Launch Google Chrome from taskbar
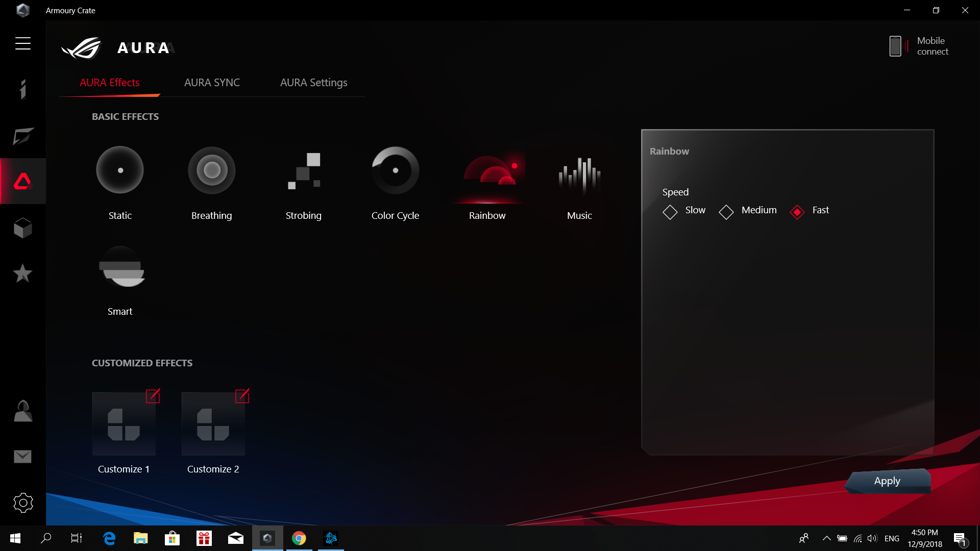980x551 pixels. (x=299, y=538)
